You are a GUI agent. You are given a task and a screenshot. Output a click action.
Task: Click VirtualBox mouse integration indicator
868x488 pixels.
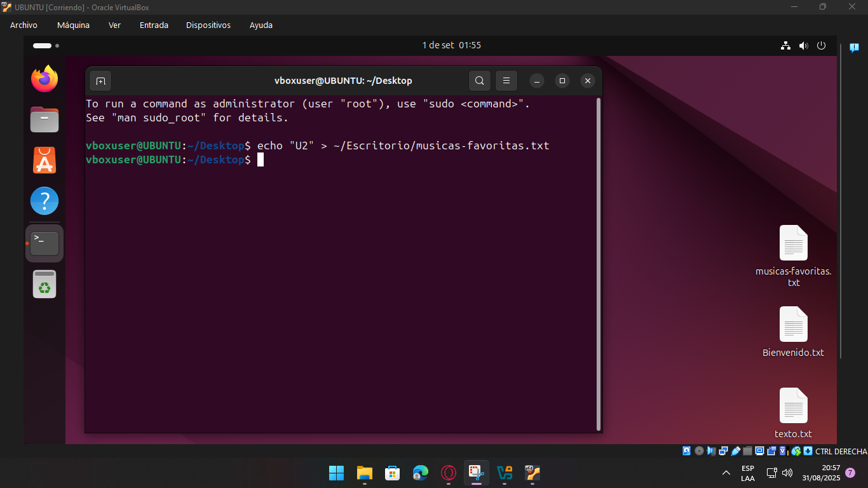coord(796,451)
